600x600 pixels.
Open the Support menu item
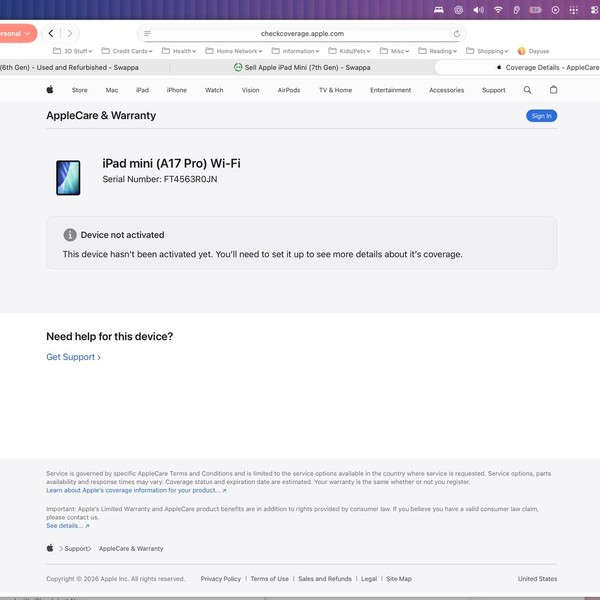pyautogui.click(x=494, y=90)
